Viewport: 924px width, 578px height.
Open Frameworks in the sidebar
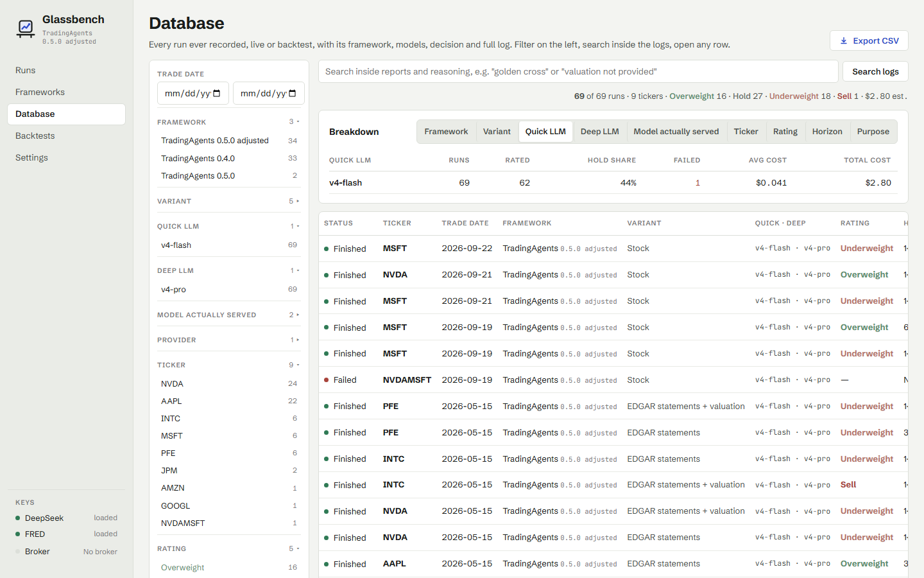coord(66,92)
